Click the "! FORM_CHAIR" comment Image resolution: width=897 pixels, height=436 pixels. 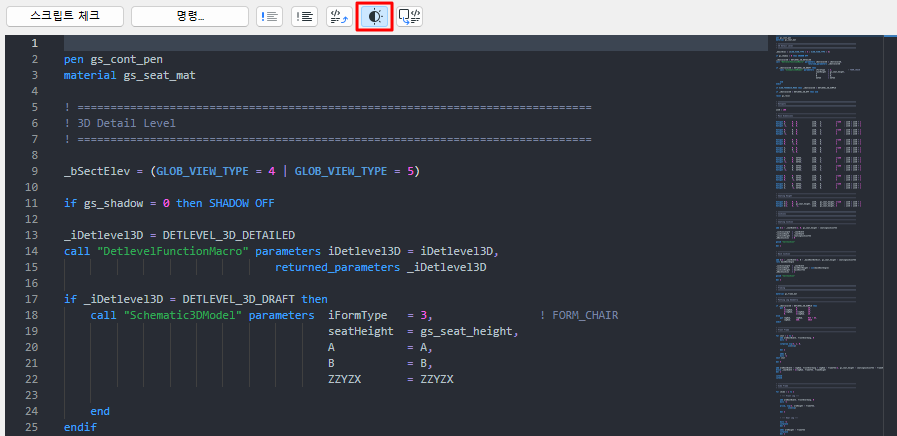click(x=579, y=315)
